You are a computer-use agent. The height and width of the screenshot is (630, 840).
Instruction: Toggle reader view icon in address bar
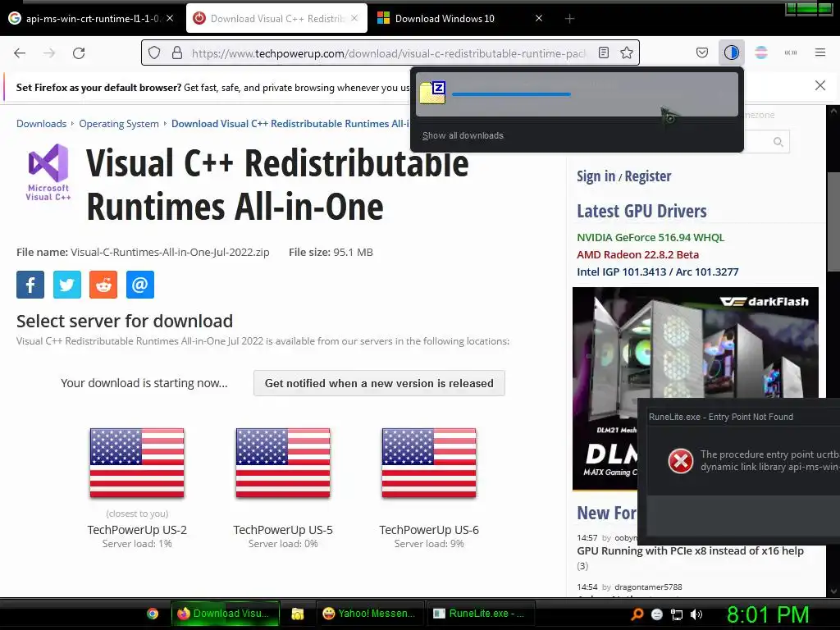tap(604, 52)
